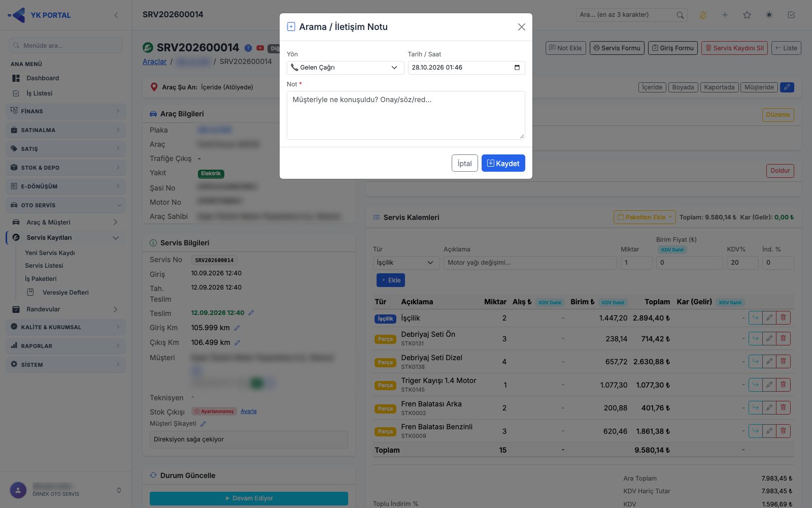Set vehicle status to İçeride
812x508 pixels.
coord(652,87)
